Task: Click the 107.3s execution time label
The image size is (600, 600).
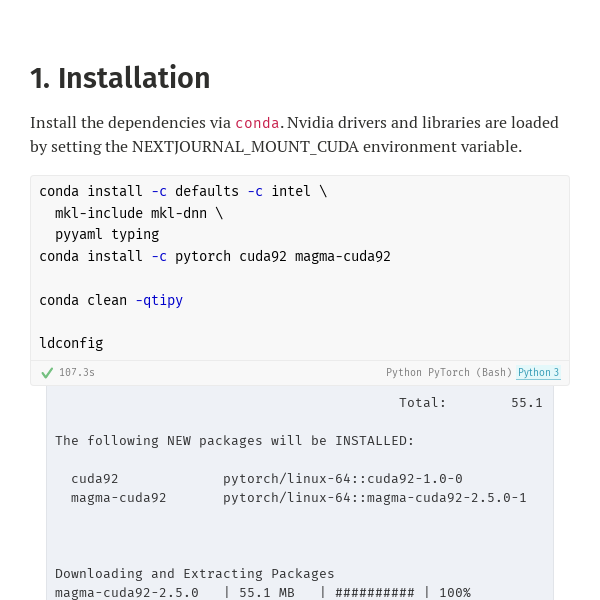Action: point(77,373)
